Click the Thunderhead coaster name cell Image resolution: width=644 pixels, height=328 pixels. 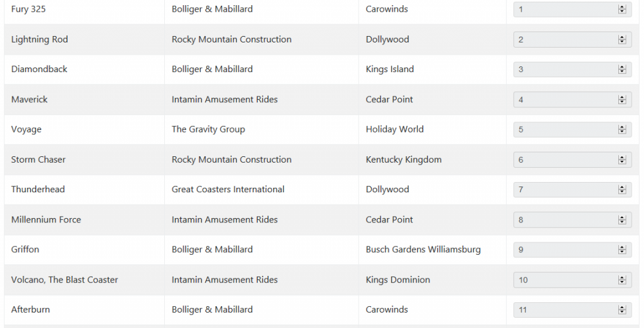[x=38, y=190]
